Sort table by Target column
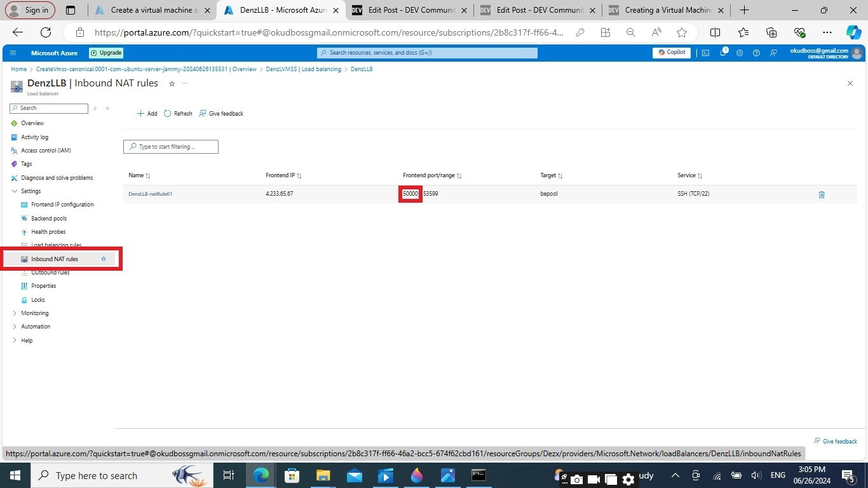Image resolution: width=868 pixels, height=488 pixels. (552, 175)
